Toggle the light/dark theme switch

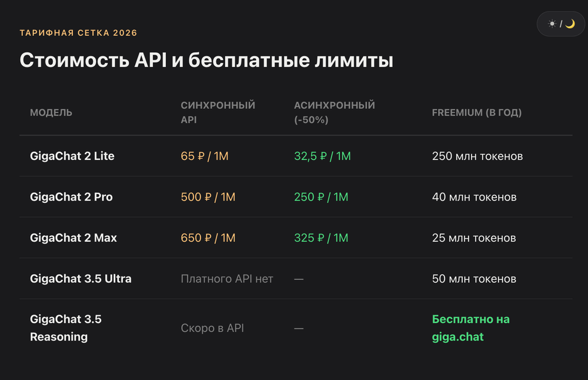pos(561,24)
